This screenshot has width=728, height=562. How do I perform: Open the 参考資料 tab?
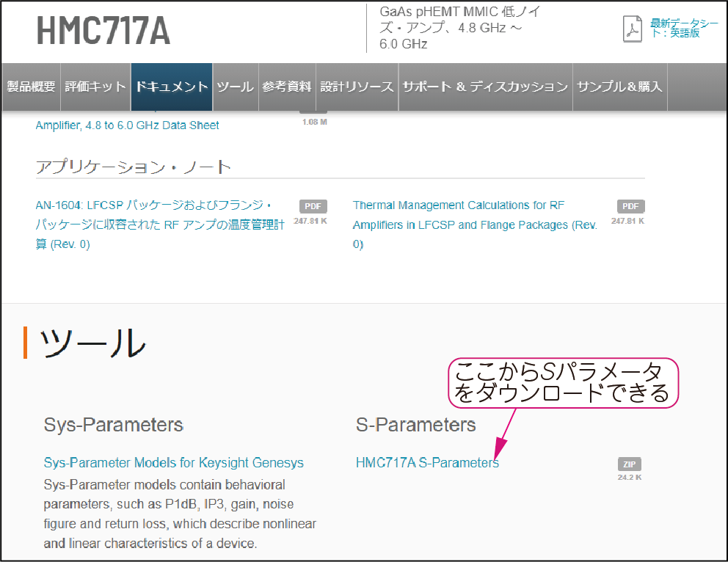pos(286,87)
